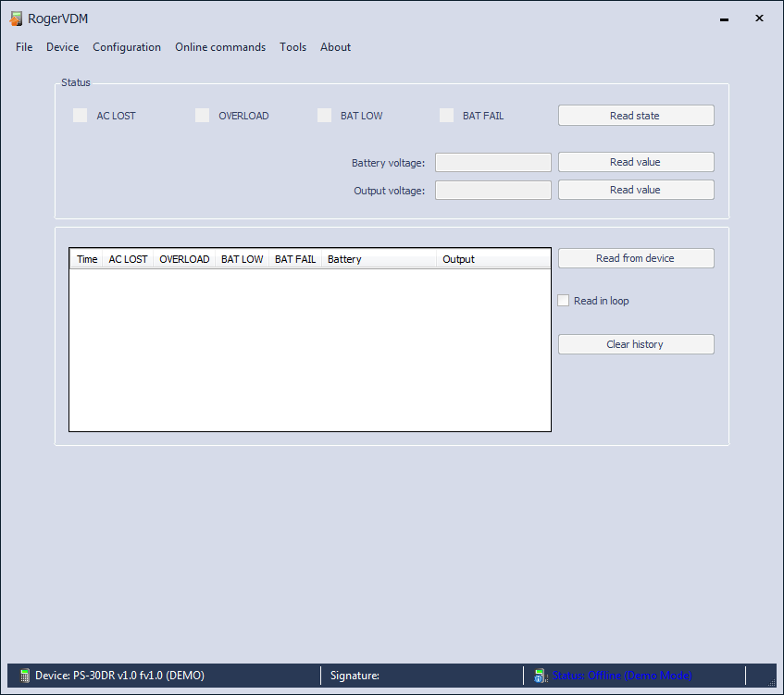The width and height of the screenshot is (784, 695).
Task: Open the Device menu
Action: pos(62,47)
